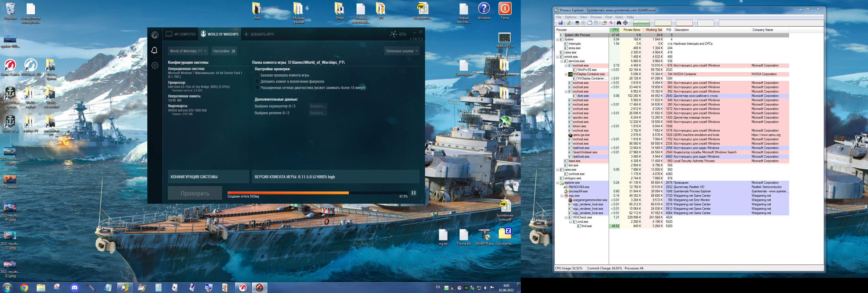Click the red X Kill Process icon
This screenshot has width=868, height=293.
coord(611,23)
